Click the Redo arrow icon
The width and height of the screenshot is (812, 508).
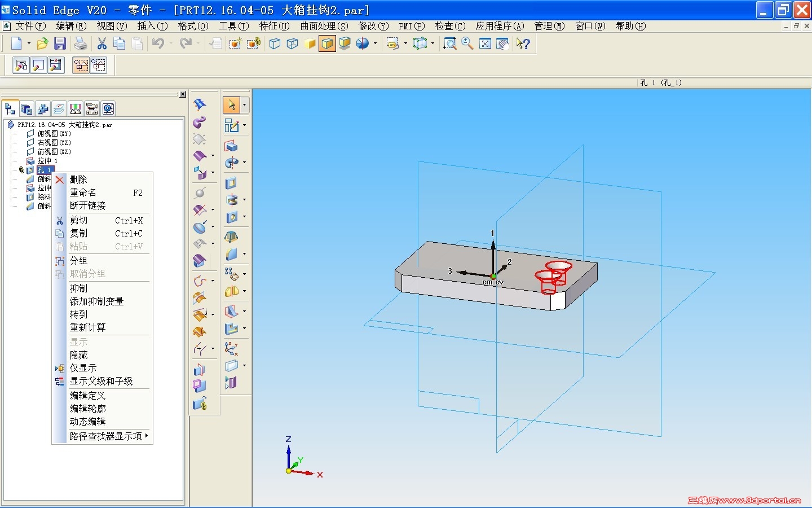click(x=185, y=43)
